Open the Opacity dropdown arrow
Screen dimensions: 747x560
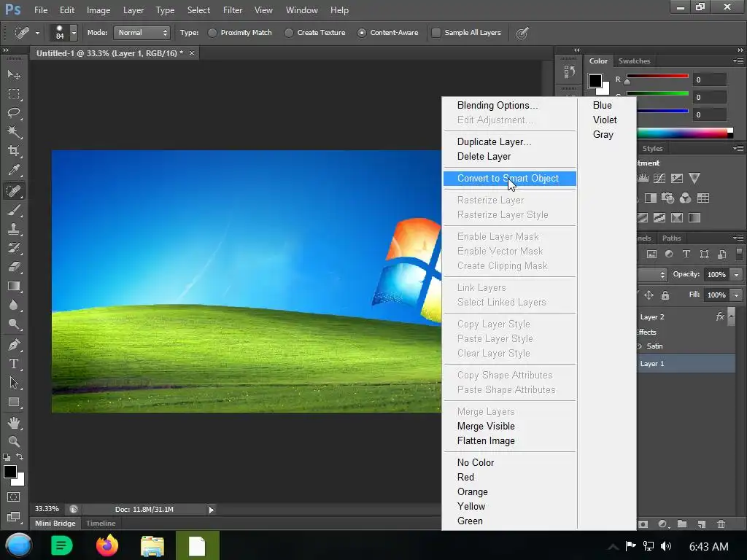pos(737,275)
